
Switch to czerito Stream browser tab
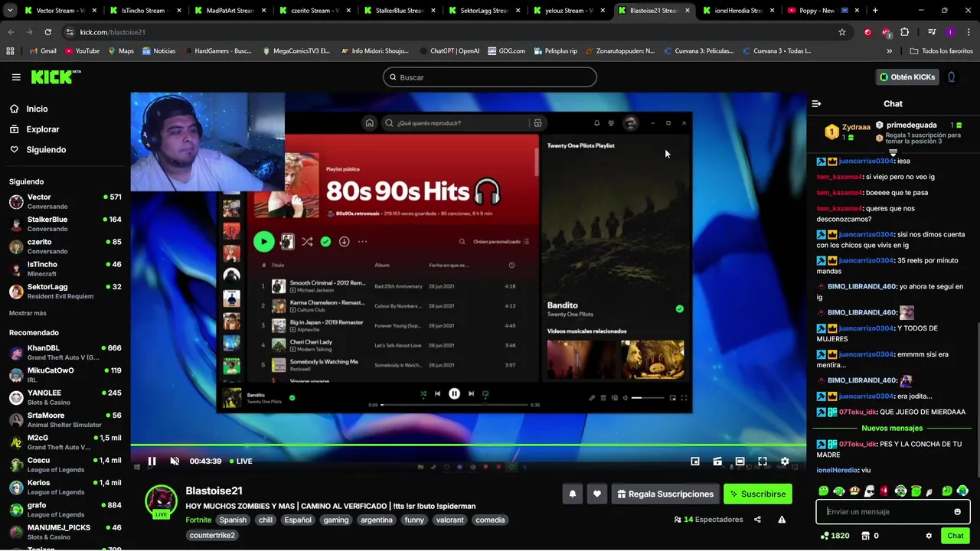click(314, 11)
